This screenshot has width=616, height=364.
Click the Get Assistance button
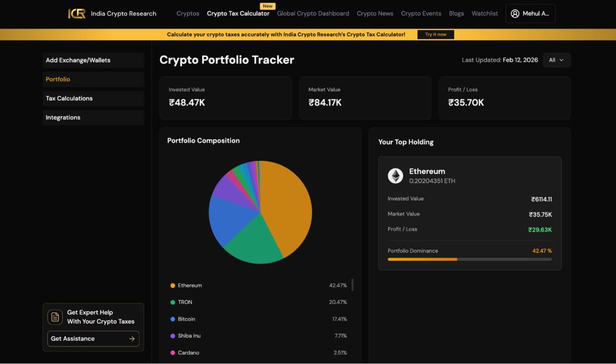coord(93,339)
